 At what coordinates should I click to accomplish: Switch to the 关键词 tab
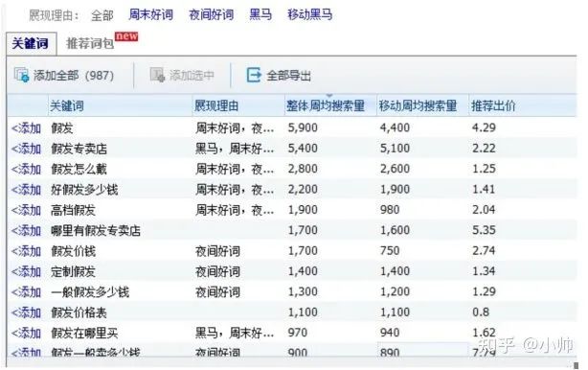(x=30, y=43)
